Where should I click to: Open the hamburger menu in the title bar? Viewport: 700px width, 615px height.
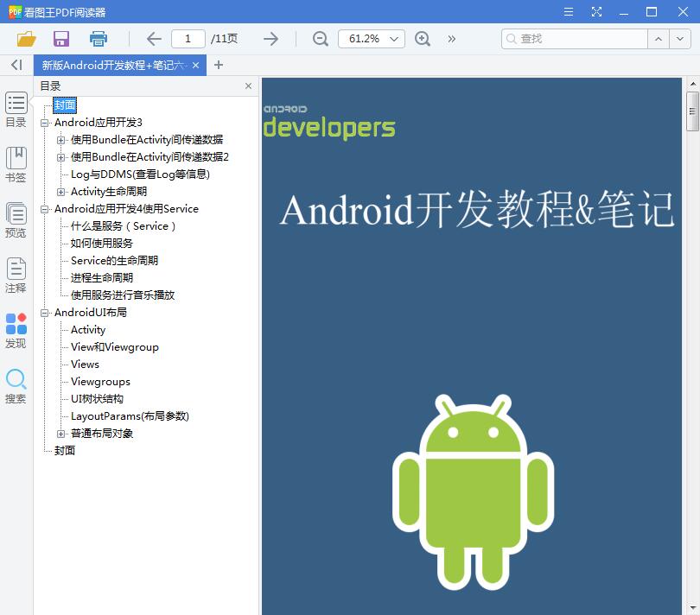(568, 12)
